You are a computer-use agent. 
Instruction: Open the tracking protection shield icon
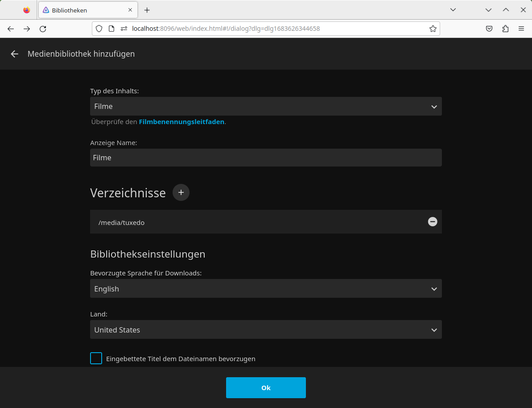(99, 29)
